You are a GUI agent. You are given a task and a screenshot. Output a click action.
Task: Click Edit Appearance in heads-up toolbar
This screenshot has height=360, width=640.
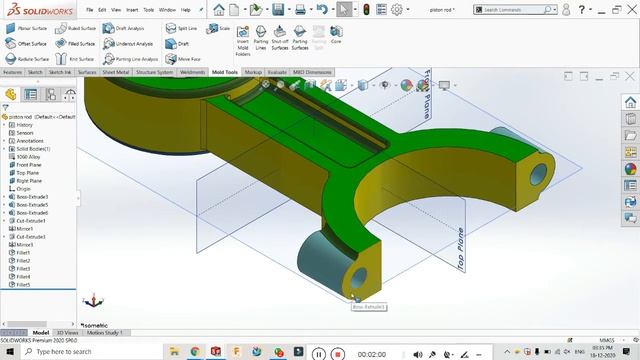click(x=406, y=85)
